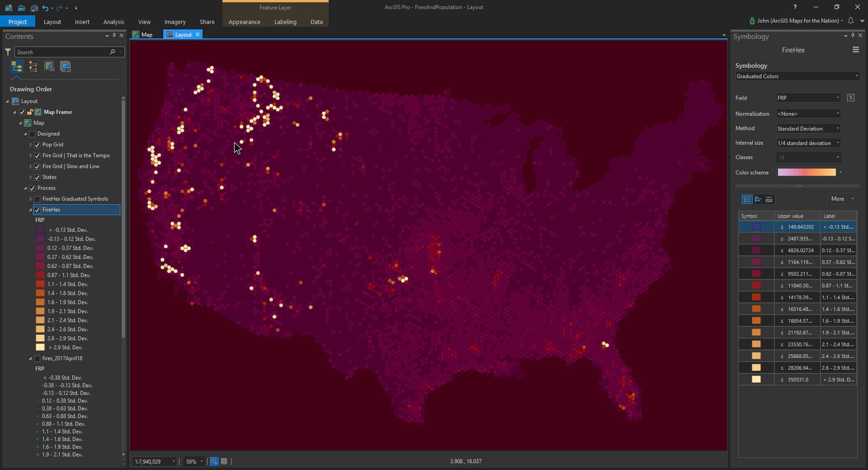This screenshot has height=470, width=868.
Task: Select the fourth Contents list-by icon
Action: coord(66,67)
